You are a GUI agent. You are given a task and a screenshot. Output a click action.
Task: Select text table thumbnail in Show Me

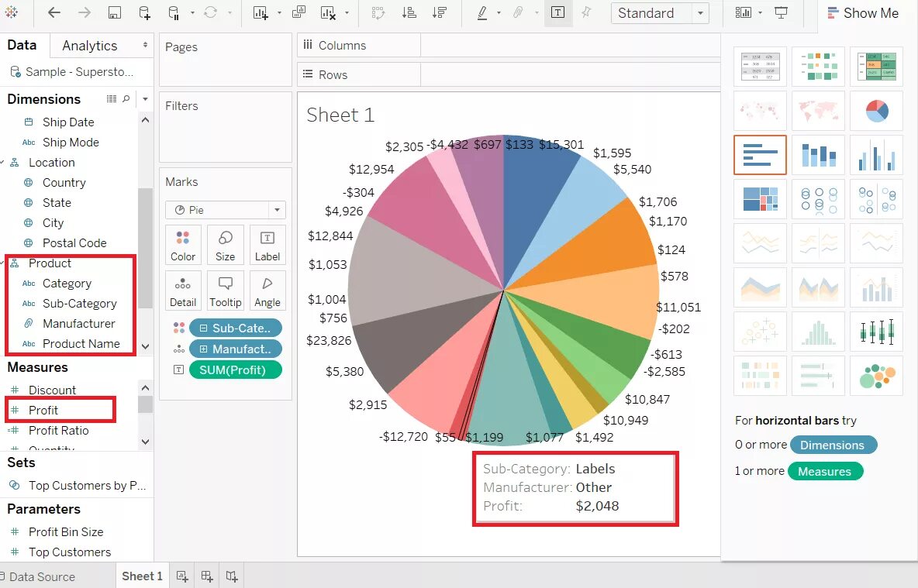tap(760, 66)
